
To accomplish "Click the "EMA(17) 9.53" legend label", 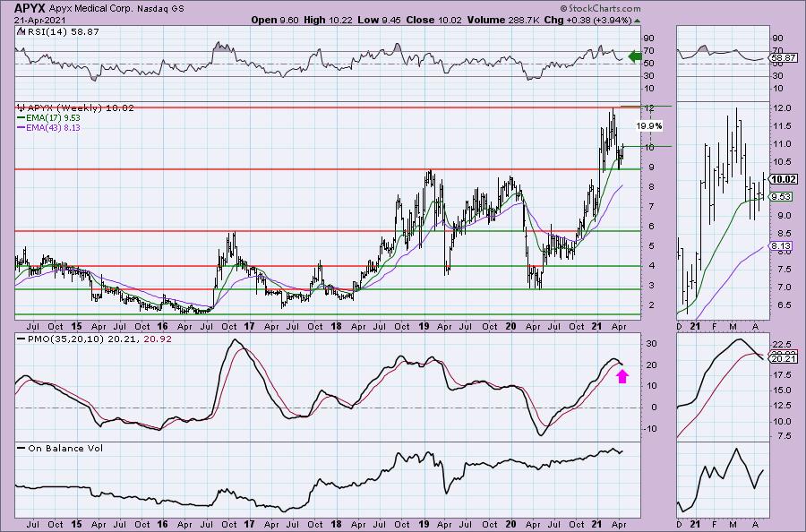I will pos(53,117).
